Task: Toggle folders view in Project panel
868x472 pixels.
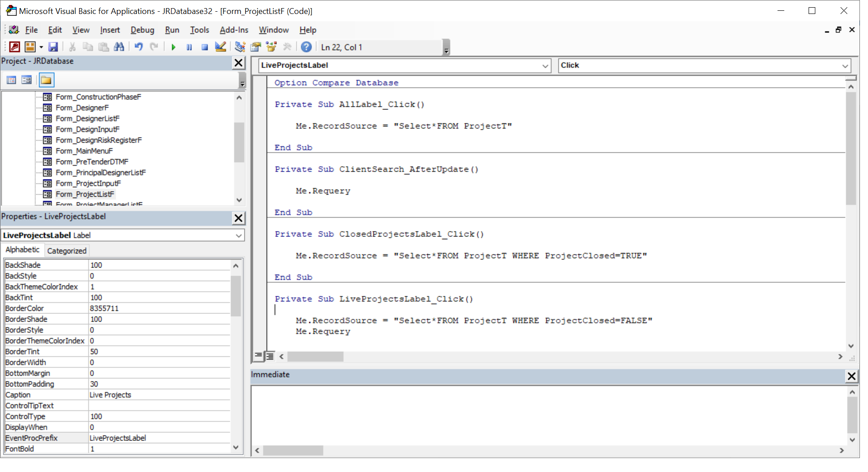Action: (46, 80)
